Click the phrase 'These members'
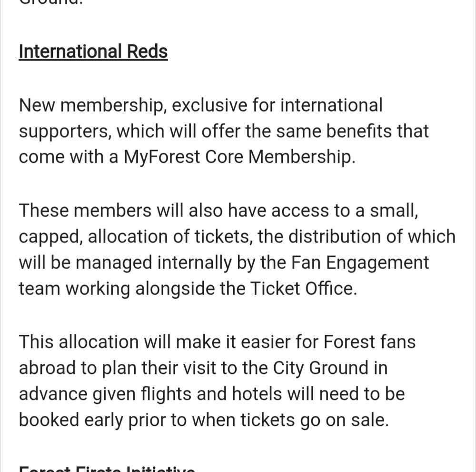This screenshot has height=472, width=476. 80,211
